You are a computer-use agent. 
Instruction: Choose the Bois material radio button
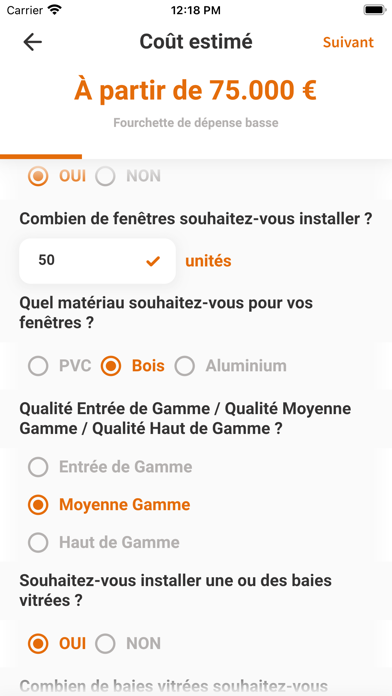tap(132, 366)
